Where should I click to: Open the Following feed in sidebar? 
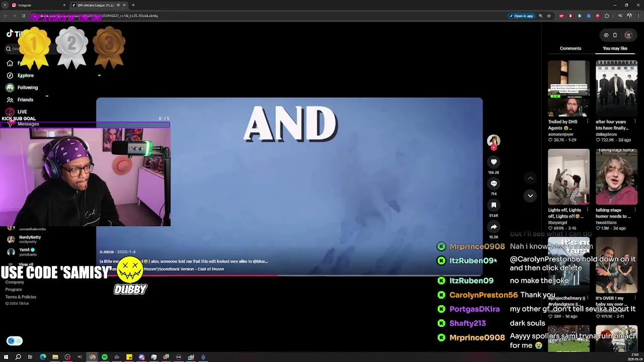[28, 87]
